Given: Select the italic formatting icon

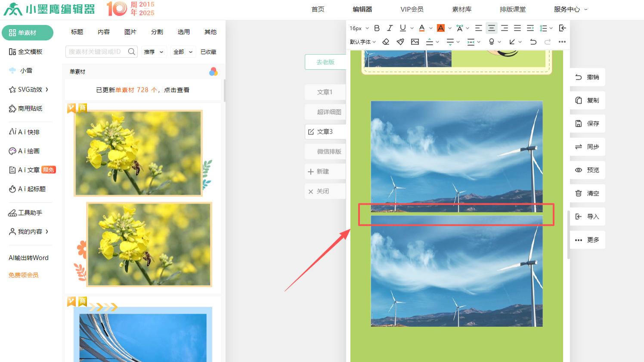Looking at the screenshot, I should [x=390, y=28].
